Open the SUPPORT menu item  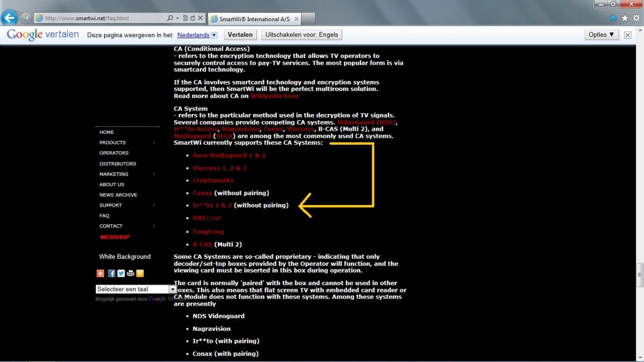tap(111, 205)
